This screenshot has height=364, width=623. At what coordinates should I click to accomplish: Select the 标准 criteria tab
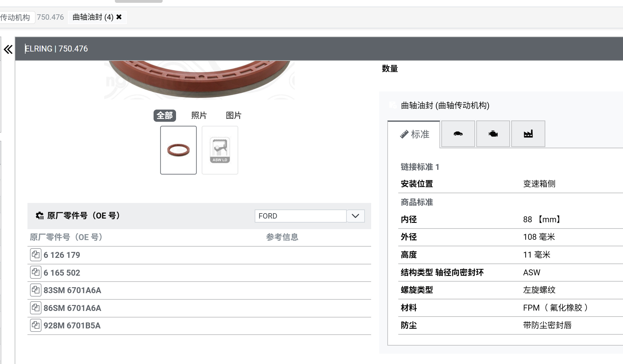pos(414,134)
